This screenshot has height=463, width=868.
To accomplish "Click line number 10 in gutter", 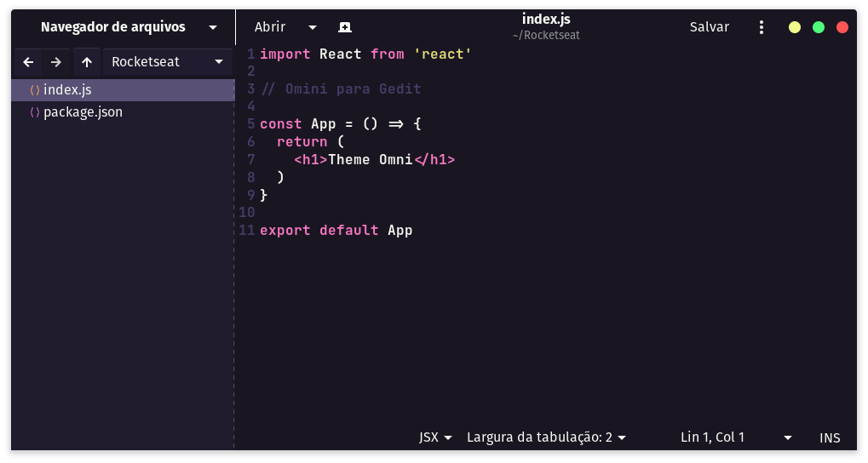I will [247, 213].
